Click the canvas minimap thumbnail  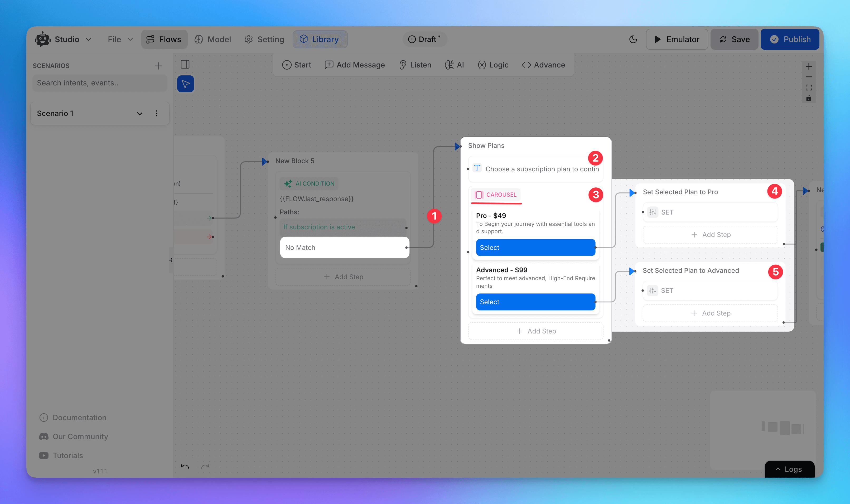pyautogui.click(x=763, y=430)
